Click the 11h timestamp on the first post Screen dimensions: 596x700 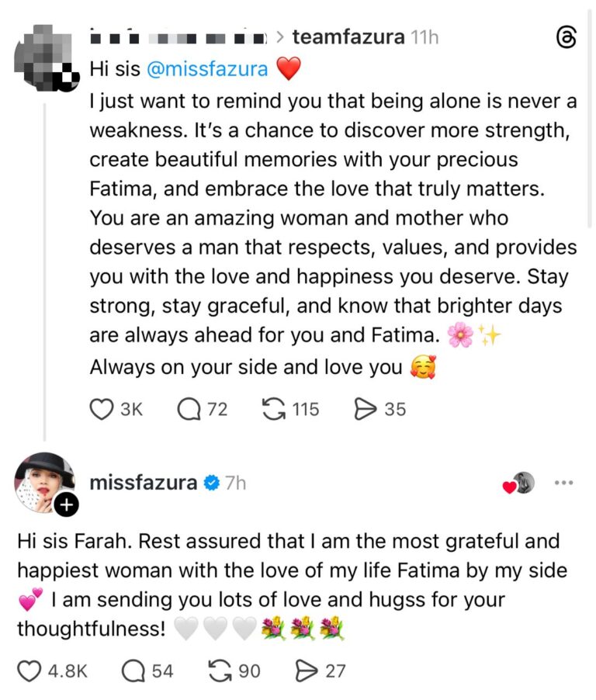(x=425, y=36)
